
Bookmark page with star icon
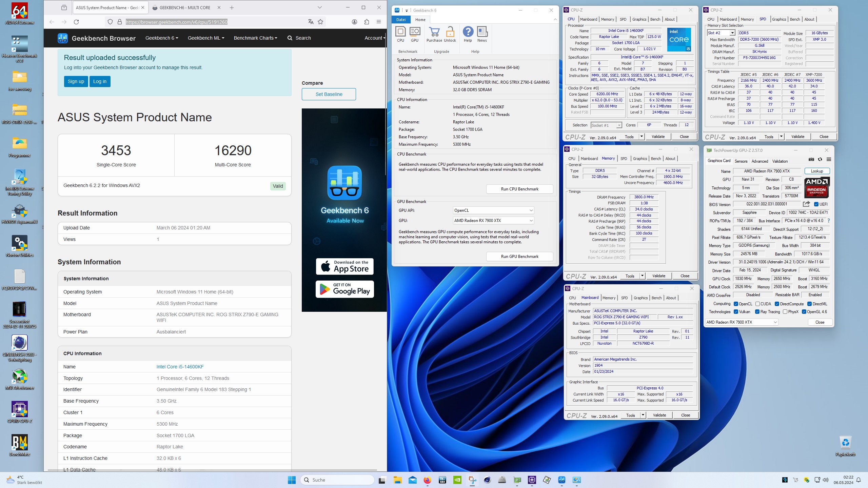[x=320, y=22]
